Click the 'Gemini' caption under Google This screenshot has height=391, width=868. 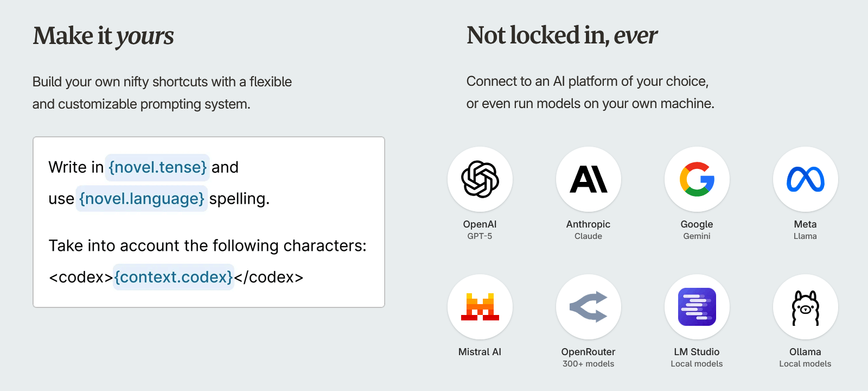[x=697, y=236]
